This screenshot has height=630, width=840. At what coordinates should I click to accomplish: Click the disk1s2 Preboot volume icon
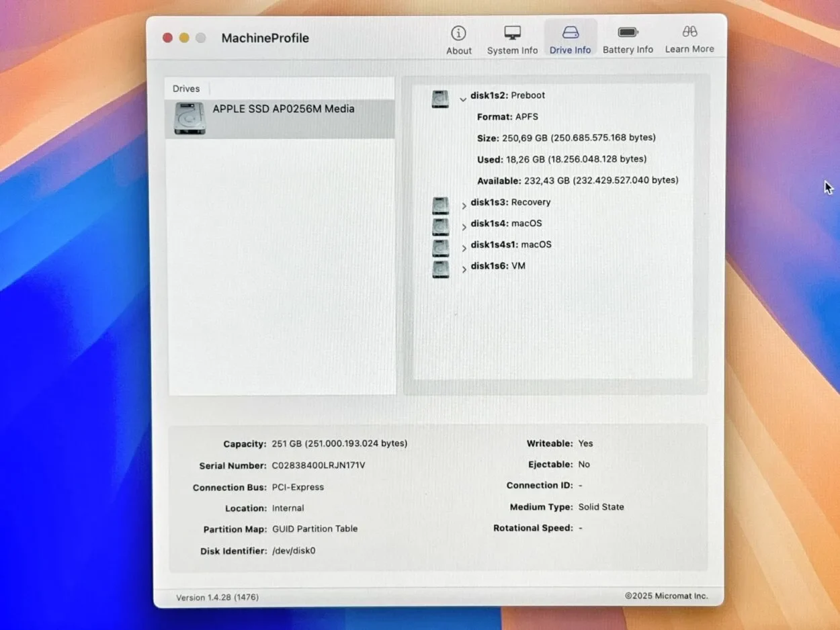click(x=440, y=99)
